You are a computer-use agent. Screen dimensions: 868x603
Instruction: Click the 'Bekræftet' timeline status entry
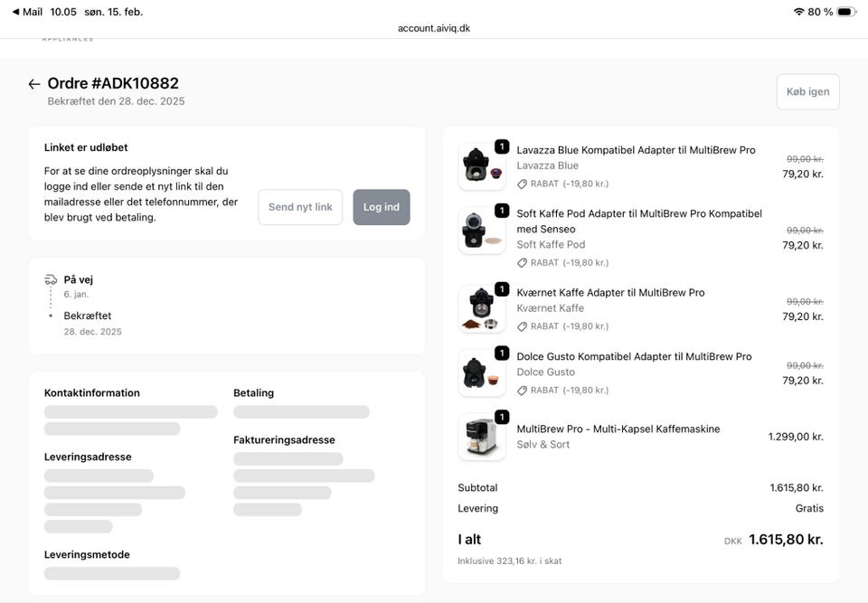tap(88, 316)
